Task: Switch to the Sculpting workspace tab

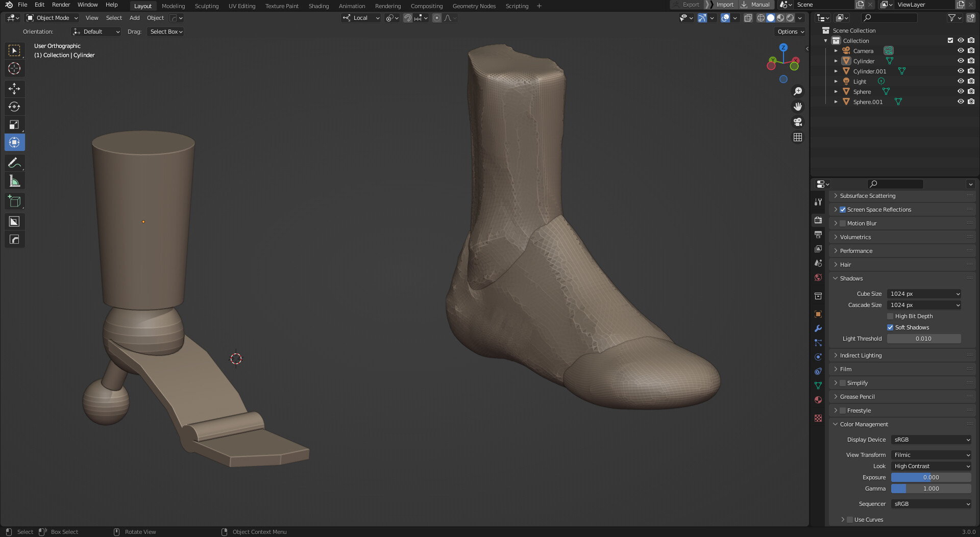Action: point(207,6)
